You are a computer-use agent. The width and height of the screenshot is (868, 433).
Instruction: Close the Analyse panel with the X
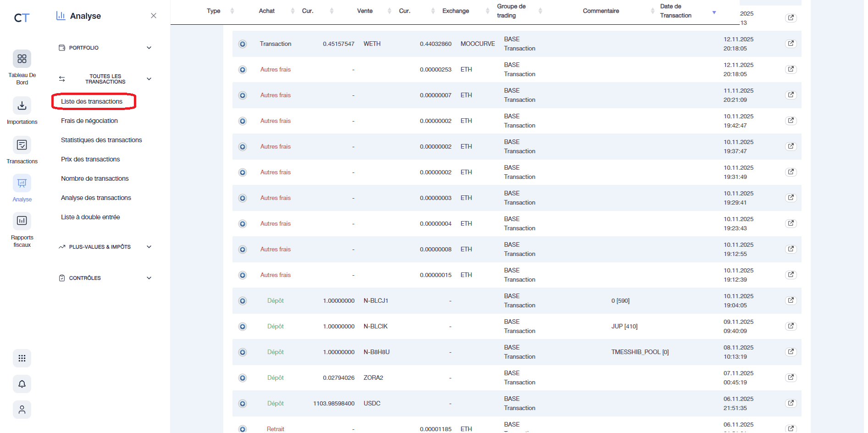154,15
